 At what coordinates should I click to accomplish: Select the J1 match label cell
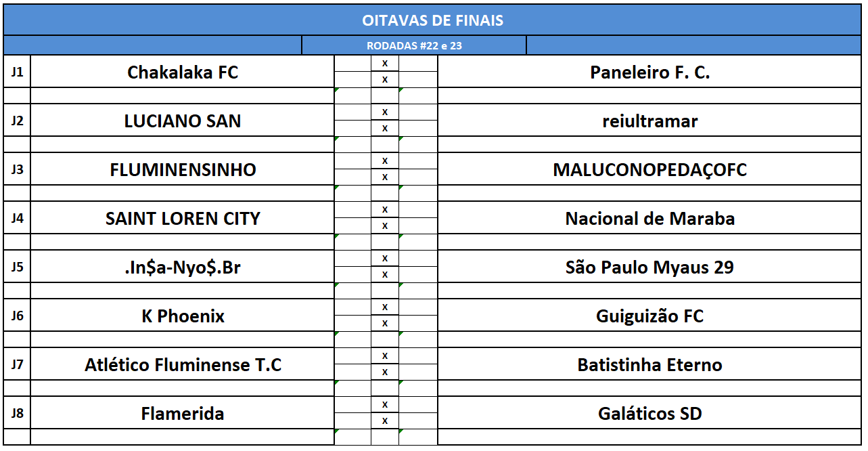click(x=17, y=72)
